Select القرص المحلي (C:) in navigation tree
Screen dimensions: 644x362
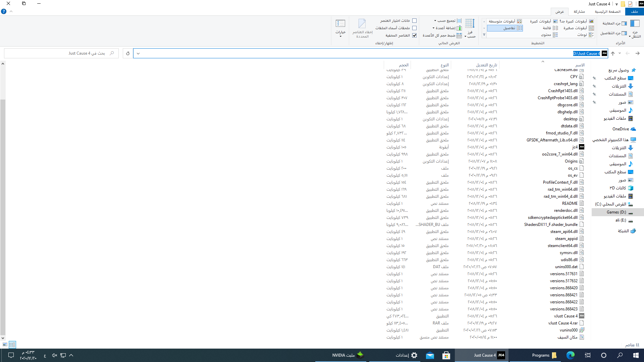(614, 204)
